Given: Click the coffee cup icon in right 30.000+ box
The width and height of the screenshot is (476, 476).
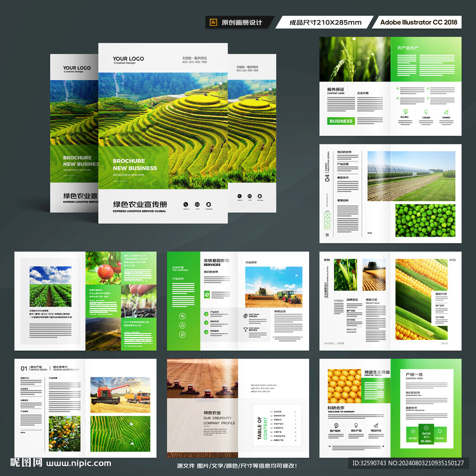Looking at the screenshot, I should point(440,431).
